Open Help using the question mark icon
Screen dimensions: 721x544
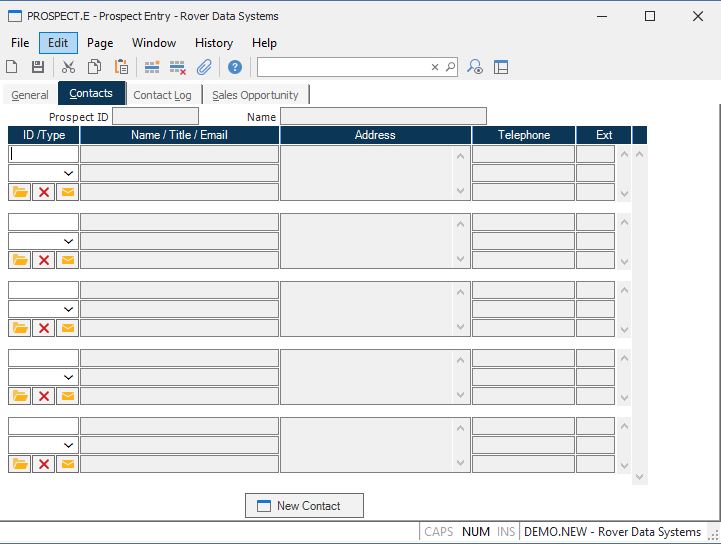tap(234, 67)
